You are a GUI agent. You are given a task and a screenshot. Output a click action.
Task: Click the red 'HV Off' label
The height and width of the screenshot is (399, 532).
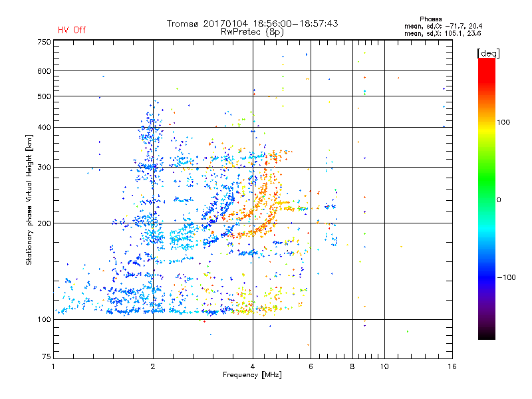[72, 30]
